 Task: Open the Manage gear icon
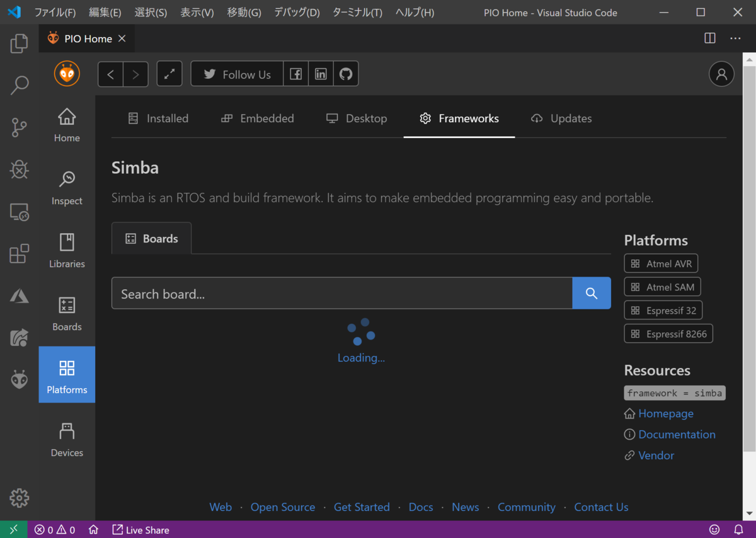pos(19,498)
